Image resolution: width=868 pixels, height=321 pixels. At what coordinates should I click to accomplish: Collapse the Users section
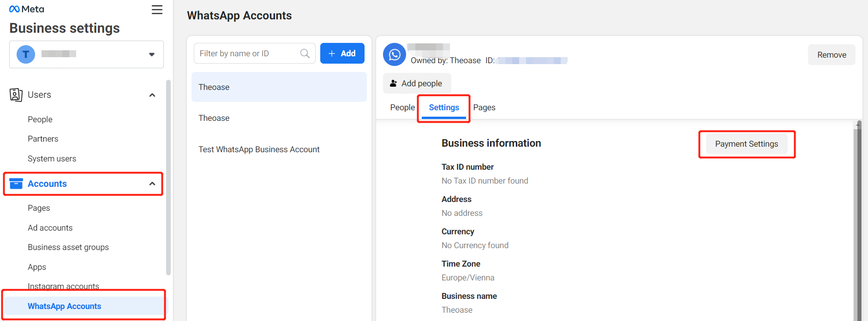coord(152,95)
